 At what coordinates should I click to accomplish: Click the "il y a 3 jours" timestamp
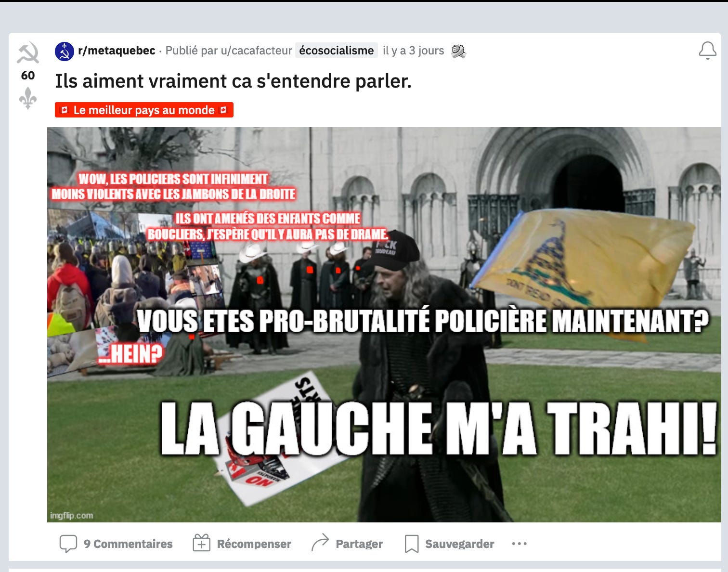(x=413, y=51)
